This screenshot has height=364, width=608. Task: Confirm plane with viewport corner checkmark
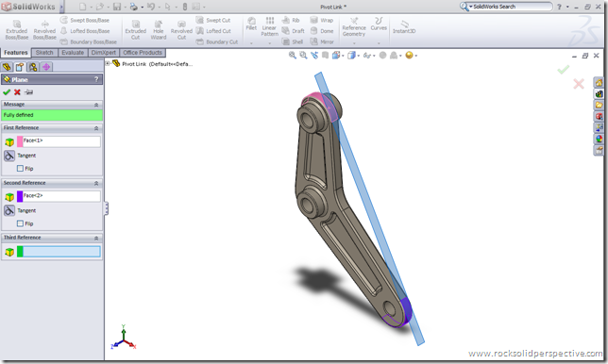coord(563,70)
